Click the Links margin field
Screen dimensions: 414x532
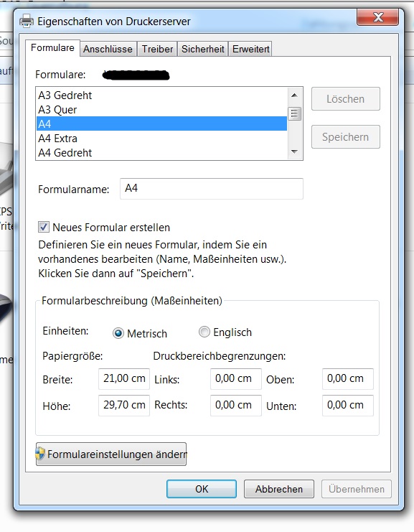click(235, 378)
